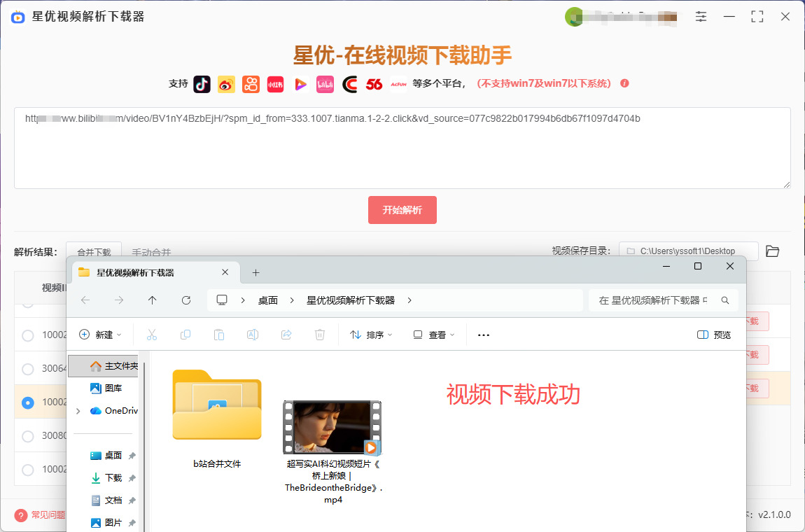Click the 开始解析 button
The width and height of the screenshot is (805, 532).
click(x=402, y=210)
